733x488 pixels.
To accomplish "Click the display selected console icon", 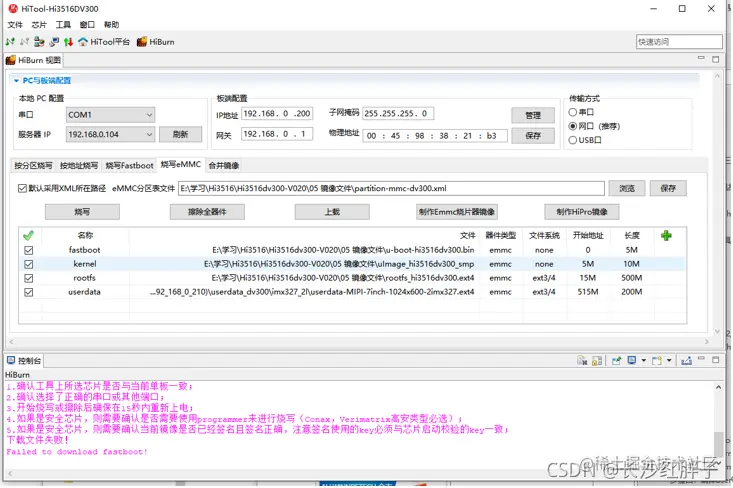I will [x=632, y=360].
